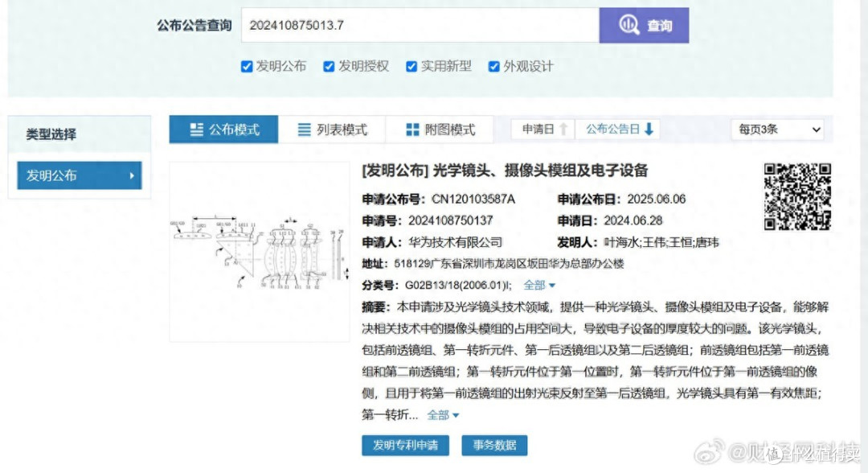Switch to 公布模式 tab
Viewport: 868px width, 473px height.
(x=223, y=130)
